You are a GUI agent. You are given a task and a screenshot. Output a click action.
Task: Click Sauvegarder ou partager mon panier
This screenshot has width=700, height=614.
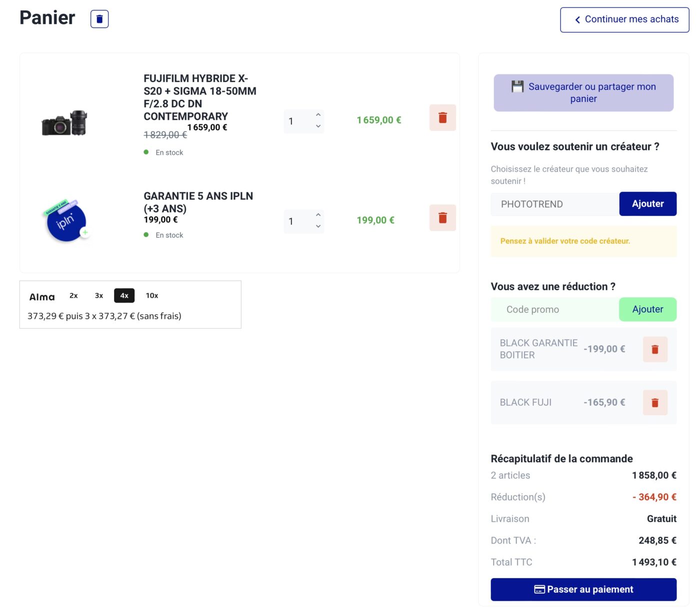(583, 93)
